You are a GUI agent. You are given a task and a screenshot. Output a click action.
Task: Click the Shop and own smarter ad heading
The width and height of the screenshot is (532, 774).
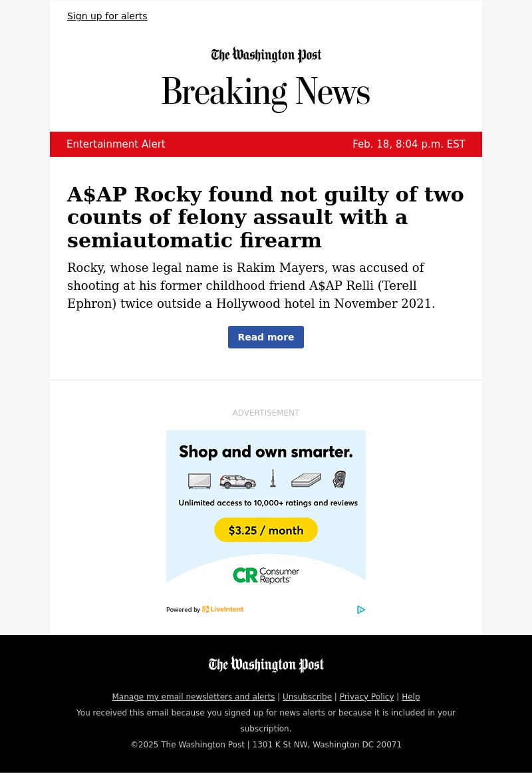click(x=266, y=451)
